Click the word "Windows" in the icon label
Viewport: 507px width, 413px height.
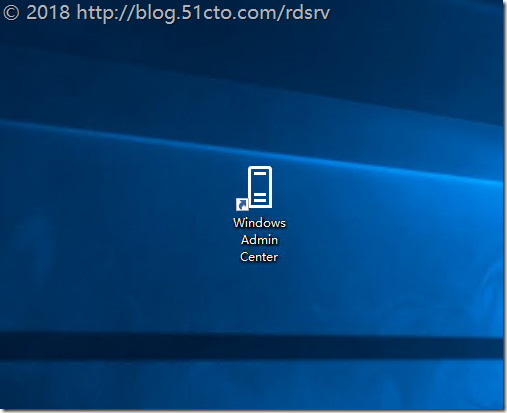[259, 223]
